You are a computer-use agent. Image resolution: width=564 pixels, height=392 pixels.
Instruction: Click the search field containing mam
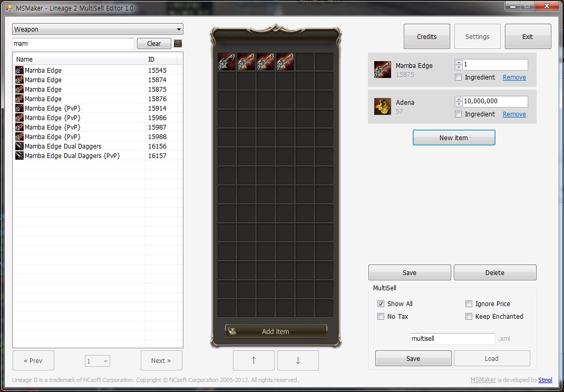point(73,44)
